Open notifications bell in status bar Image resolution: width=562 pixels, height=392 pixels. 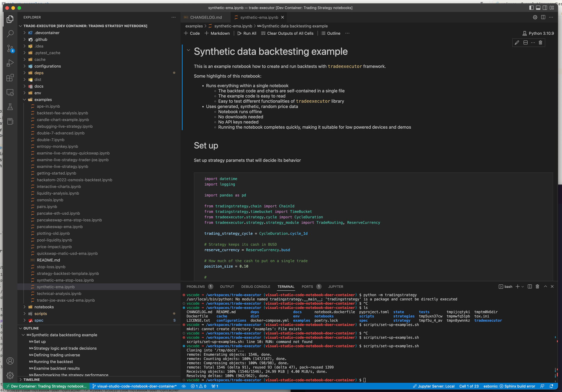tap(551, 386)
